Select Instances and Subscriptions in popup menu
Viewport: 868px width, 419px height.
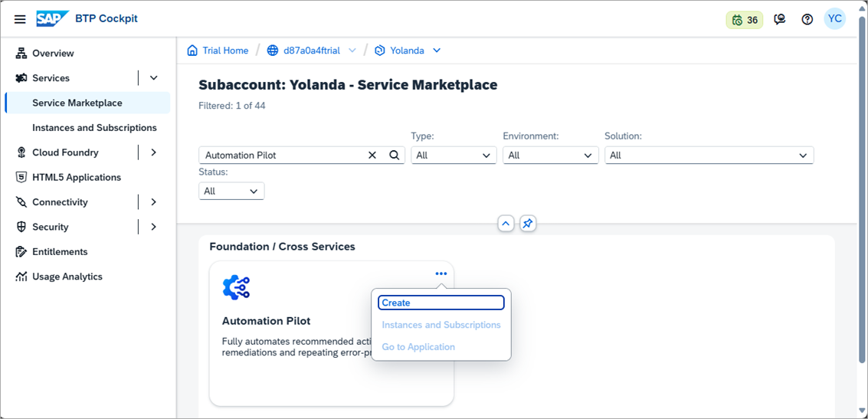(x=441, y=325)
